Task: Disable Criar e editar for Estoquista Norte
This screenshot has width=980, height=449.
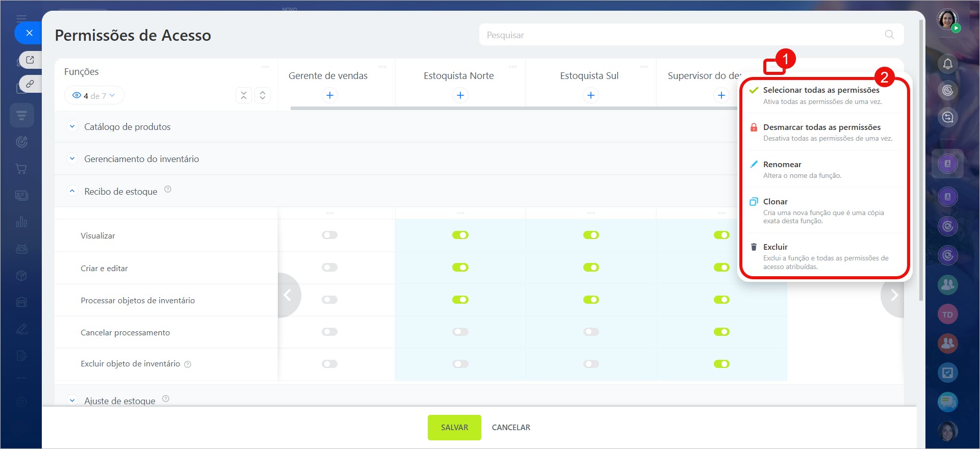Action: (460, 268)
